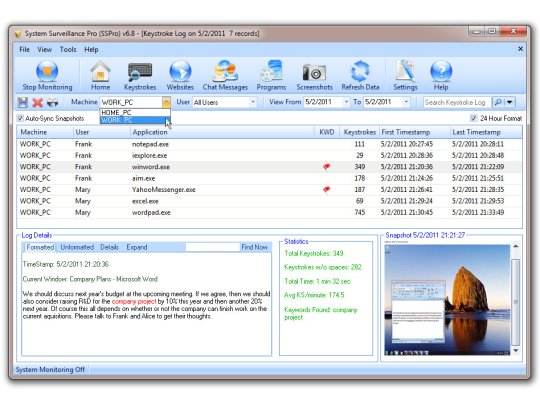Select the notepad.exe log row
This screenshot has width=540, height=405.
(x=269, y=144)
